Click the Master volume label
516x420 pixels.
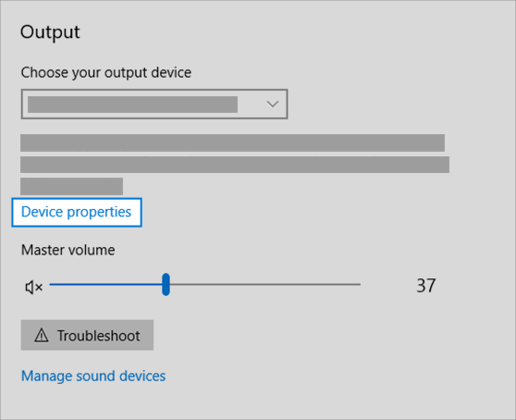click(x=68, y=250)
